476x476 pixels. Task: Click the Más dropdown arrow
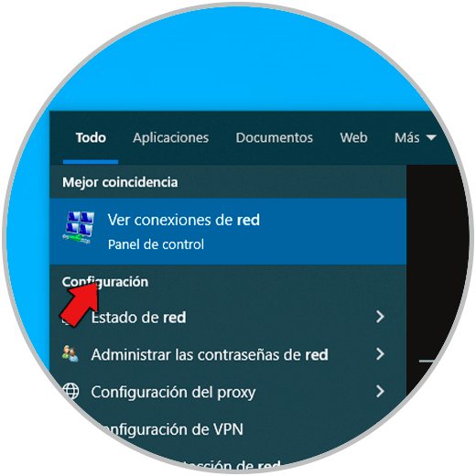431,137
